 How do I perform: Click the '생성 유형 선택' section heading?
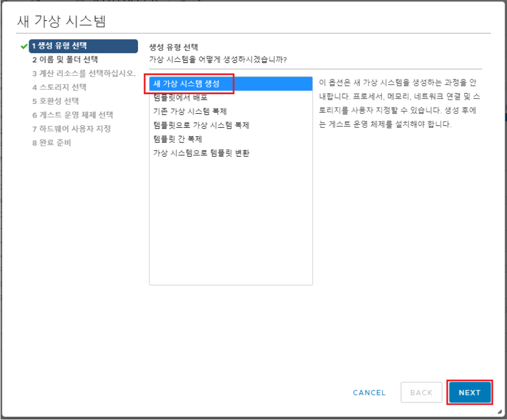pos(174,47)
